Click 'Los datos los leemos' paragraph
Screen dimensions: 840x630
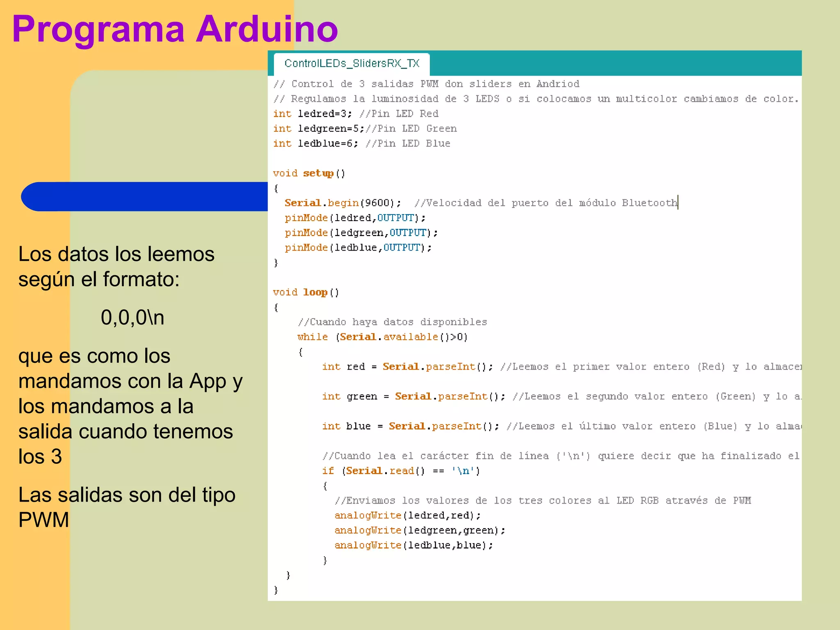[116, 267]
